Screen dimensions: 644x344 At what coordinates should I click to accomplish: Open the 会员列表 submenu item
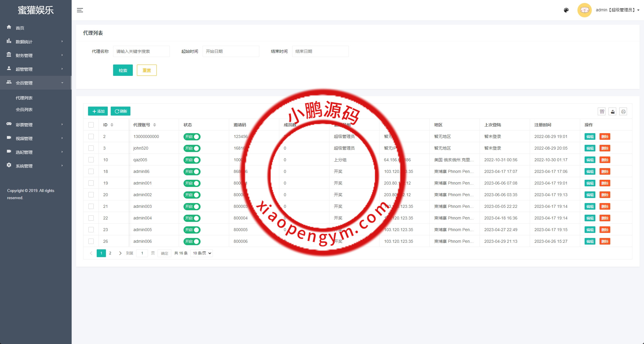click(24, 110)
